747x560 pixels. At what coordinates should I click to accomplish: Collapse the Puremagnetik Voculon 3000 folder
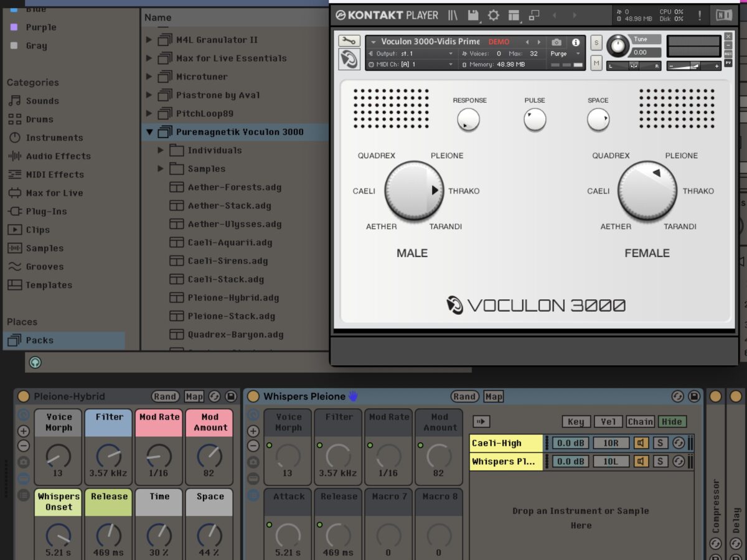tap(149, 132)
